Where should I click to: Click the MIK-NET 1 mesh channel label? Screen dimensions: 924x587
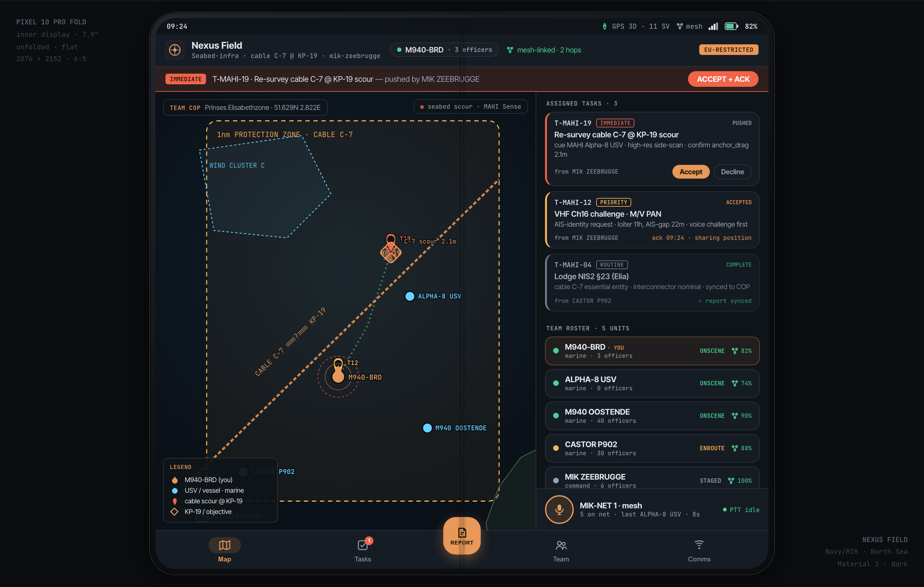pos(611,506)
